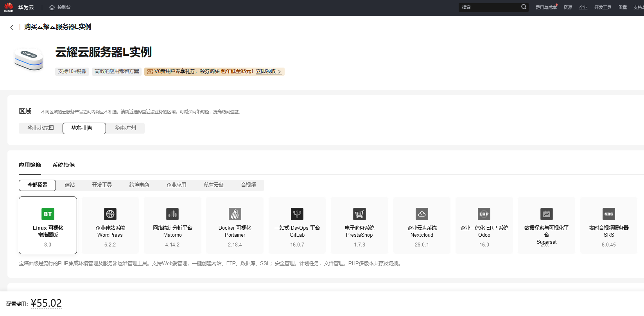This screenshot has width=644, height=316.
Task: Select the Docker Portainer icon
Action: [x=235, y=214]
